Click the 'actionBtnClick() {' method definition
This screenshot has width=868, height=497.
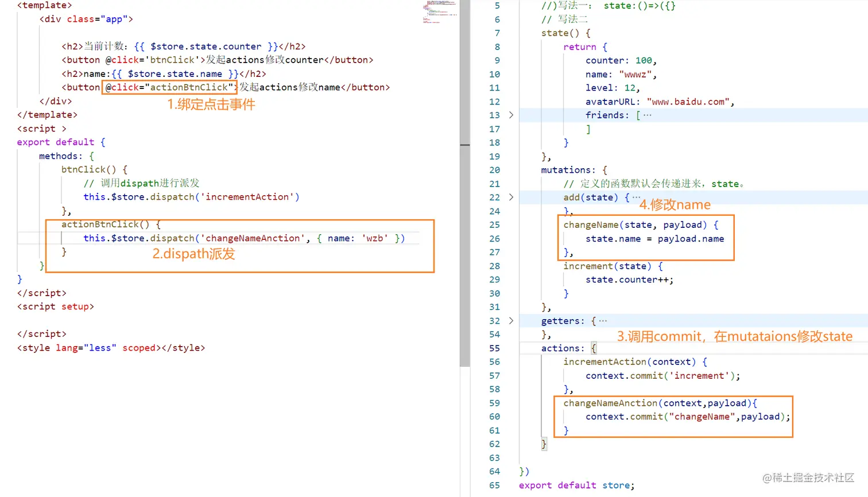111,224
